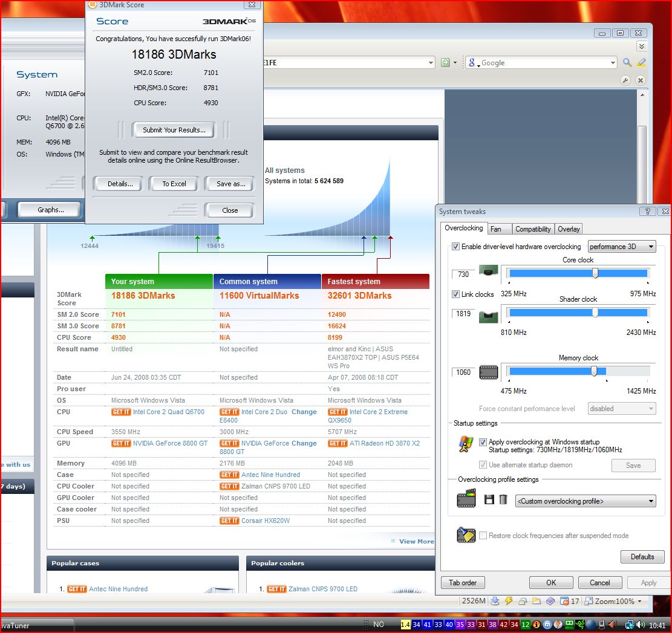Viewport: 672px width, 633px height.
Task: Click the magnifier search icon next to Google box
Action: 627,62
